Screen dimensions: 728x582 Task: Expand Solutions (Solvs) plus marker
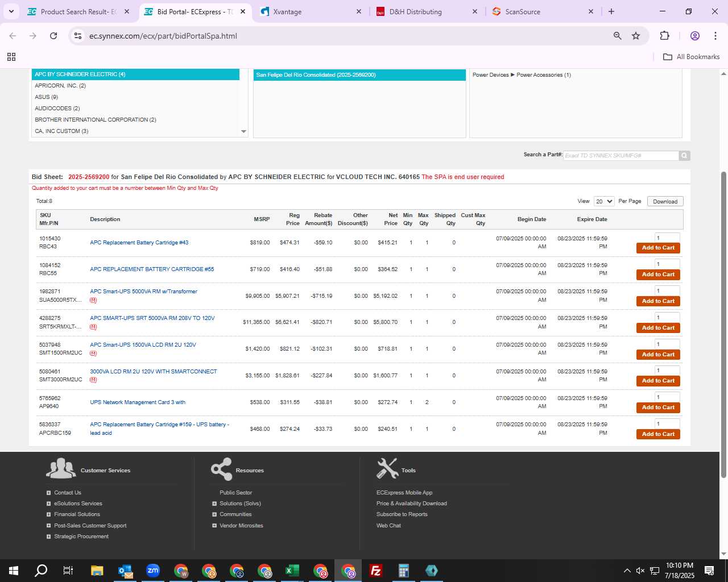214,504
